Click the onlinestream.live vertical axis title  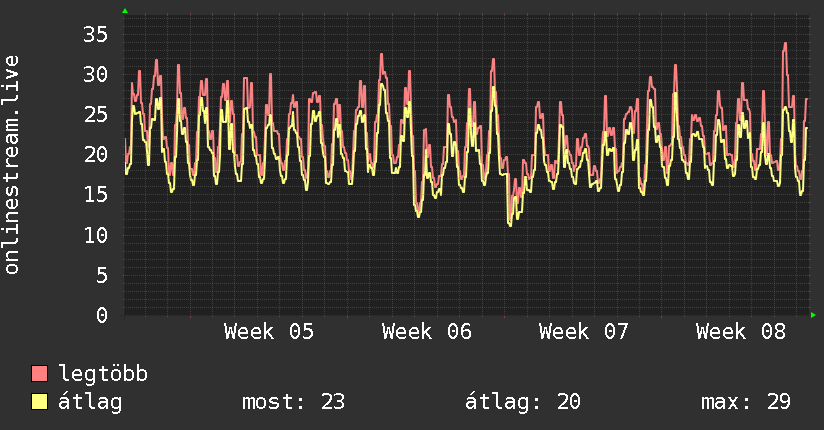click(x=11, y=165)
